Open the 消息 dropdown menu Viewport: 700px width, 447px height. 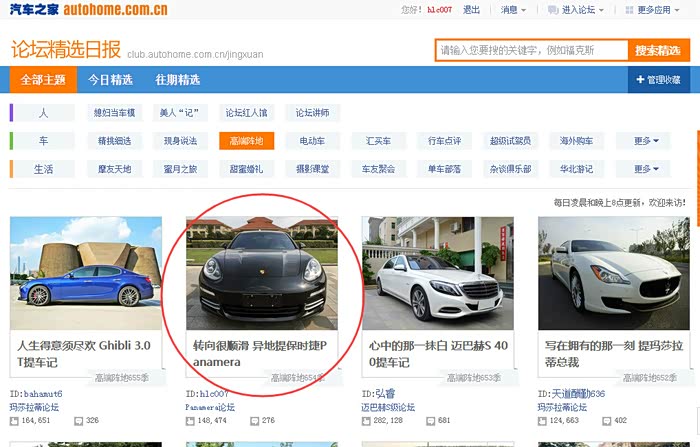pyautogui.click(x=513, y=10)
